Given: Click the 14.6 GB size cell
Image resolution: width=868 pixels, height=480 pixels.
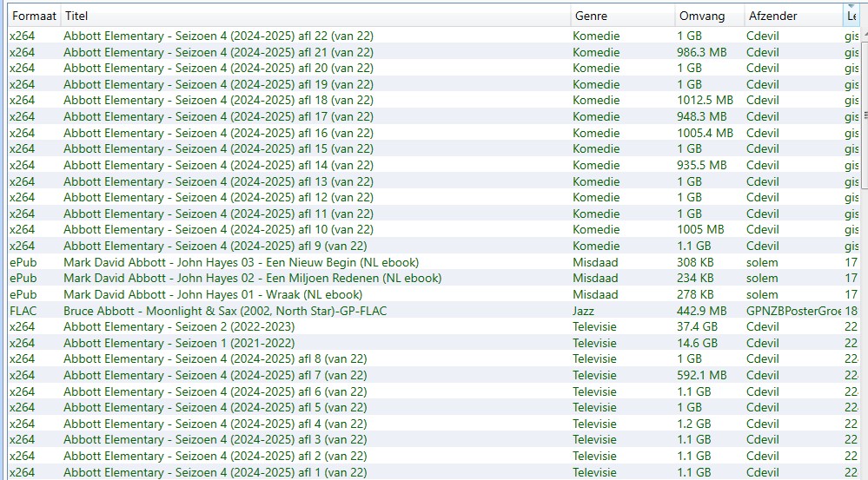Looking at the screenshot, I should (x=697, y=343).
